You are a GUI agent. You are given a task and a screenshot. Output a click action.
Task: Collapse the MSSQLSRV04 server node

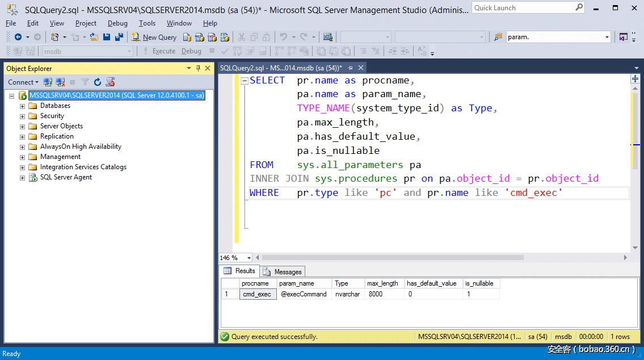[11, 95]
